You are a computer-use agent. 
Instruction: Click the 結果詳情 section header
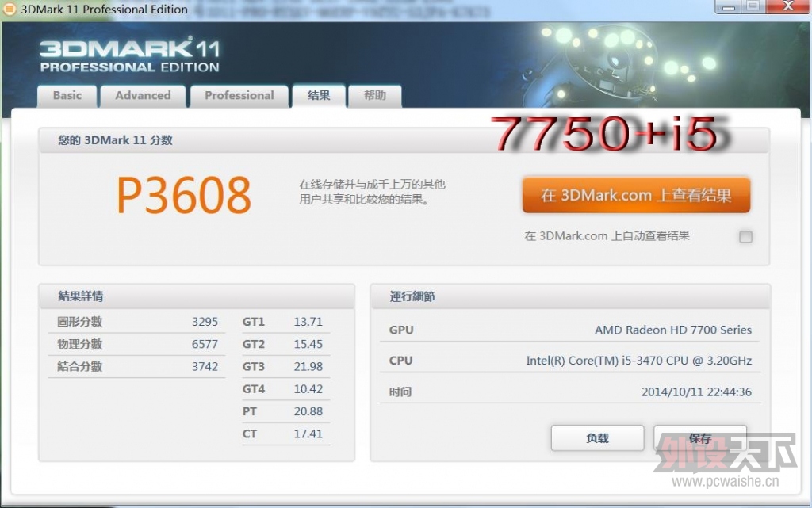pos(81,296)
